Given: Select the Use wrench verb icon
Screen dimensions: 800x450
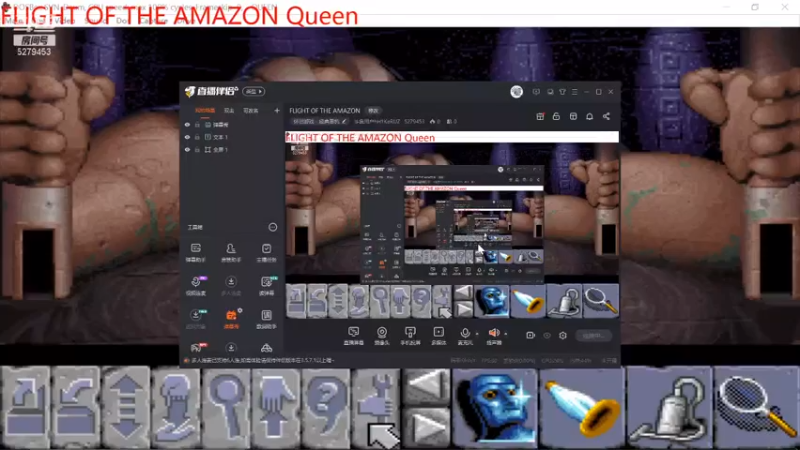Looking at the screenshot, I should [376, 407].
